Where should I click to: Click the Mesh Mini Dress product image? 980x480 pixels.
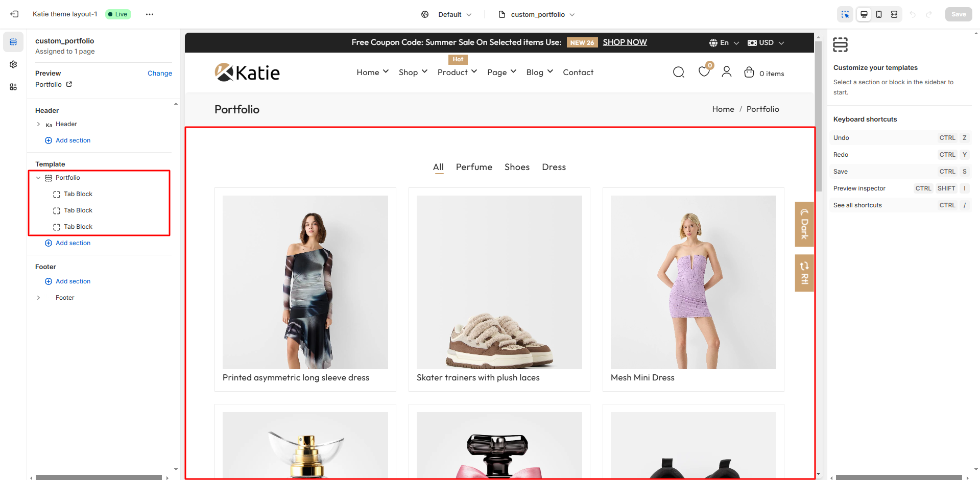[693, 282]
